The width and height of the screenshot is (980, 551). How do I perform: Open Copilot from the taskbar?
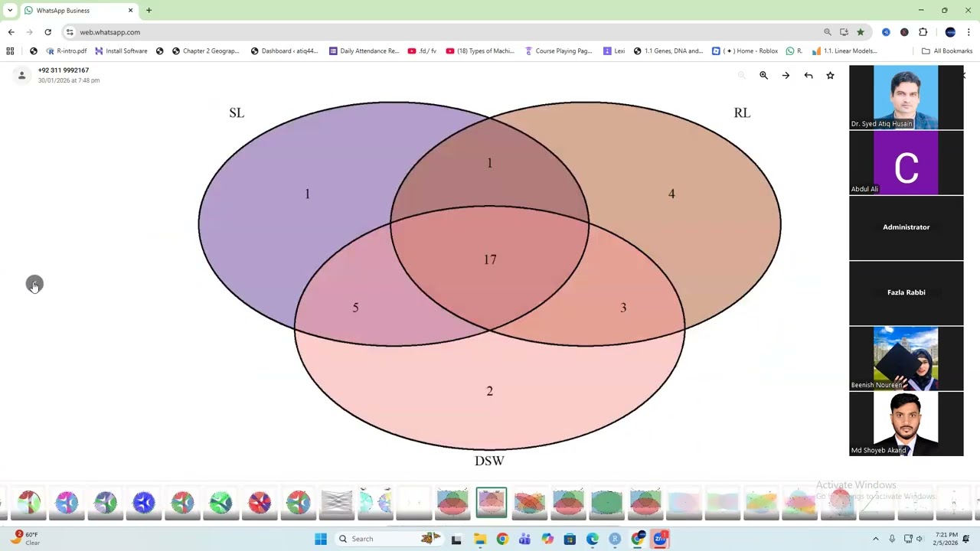pyautogui.click(x=547, y=539)
